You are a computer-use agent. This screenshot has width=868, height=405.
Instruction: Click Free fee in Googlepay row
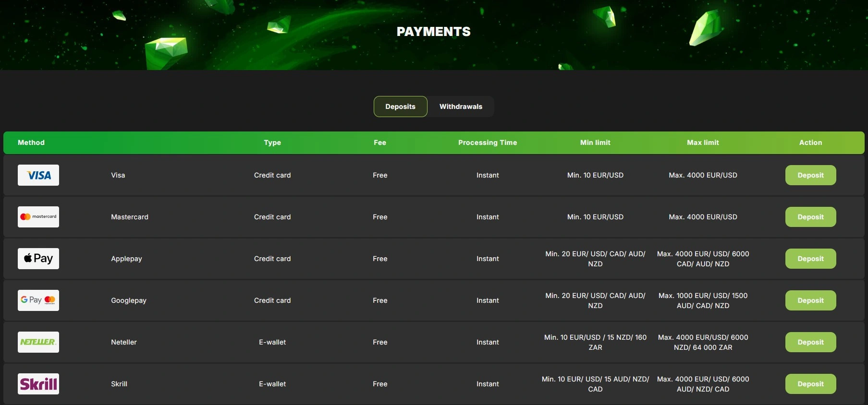[380, 300]
